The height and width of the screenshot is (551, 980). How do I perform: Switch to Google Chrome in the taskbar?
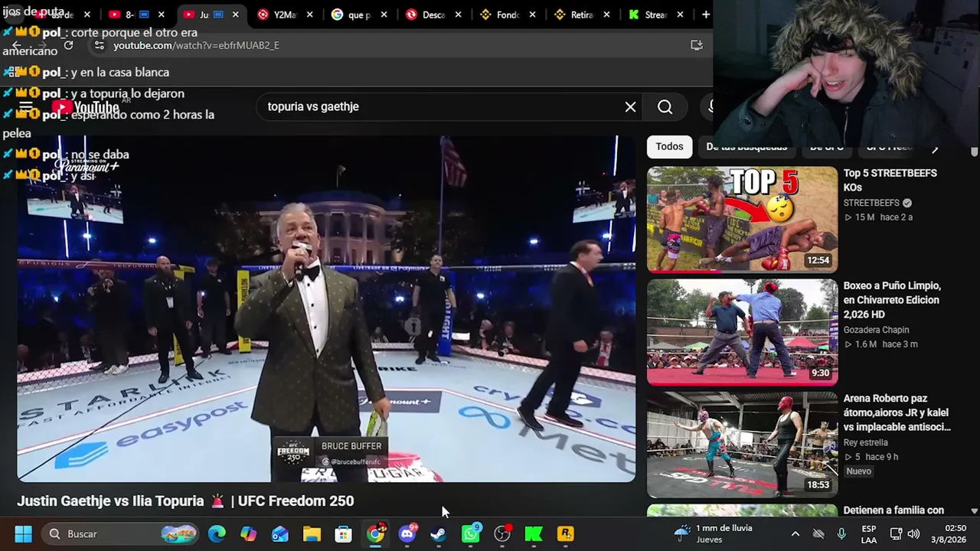(x=375, y=533)
